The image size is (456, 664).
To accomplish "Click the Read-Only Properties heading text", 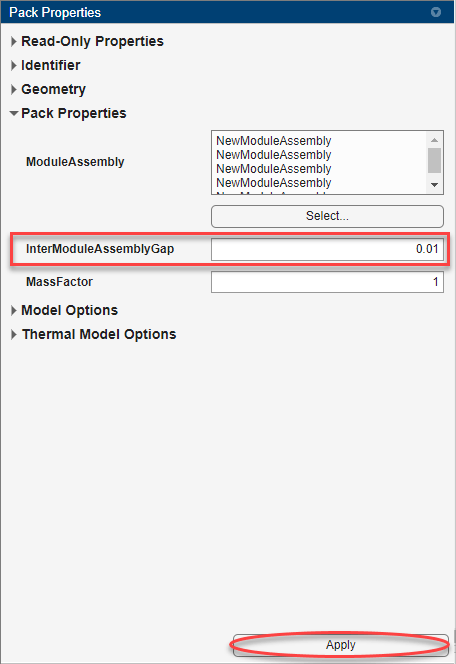I will 92,41.
